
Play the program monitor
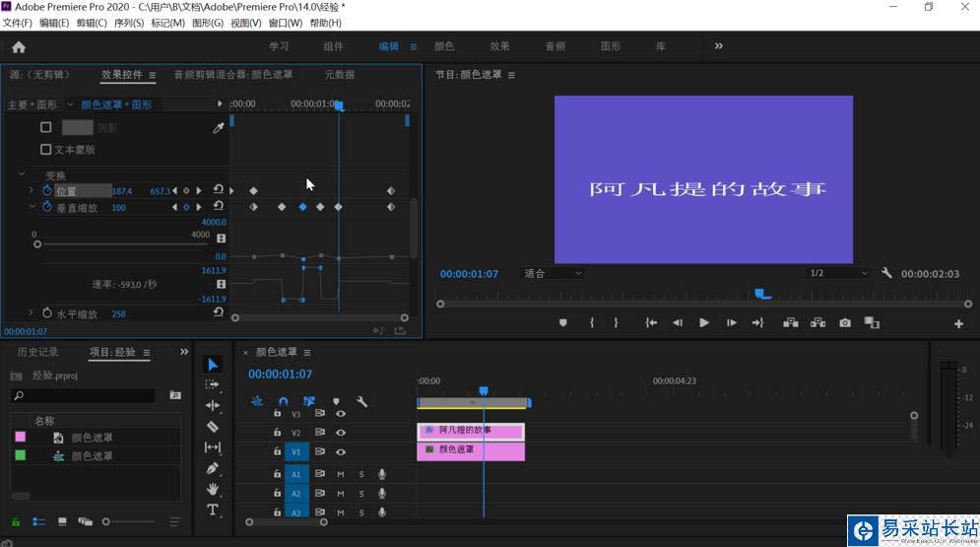tap(704, 323)
